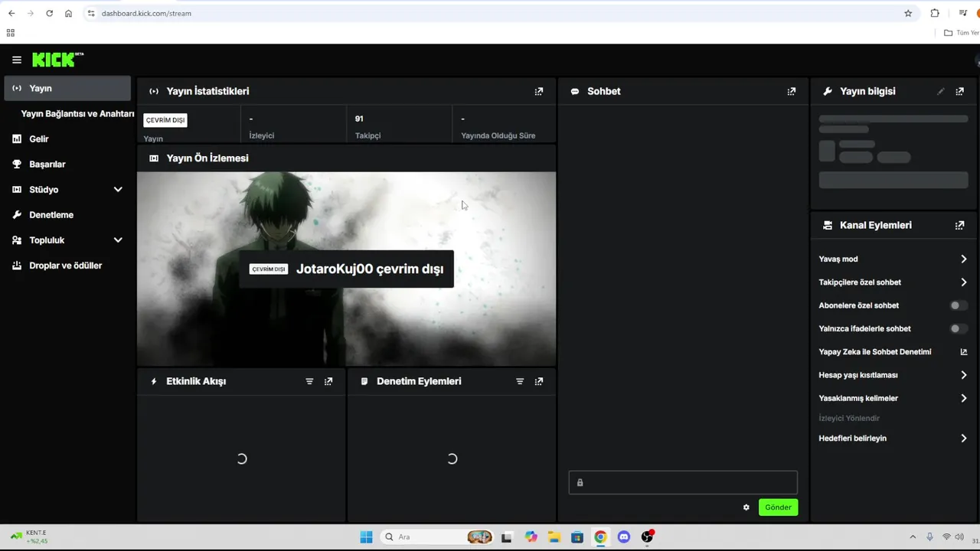
Task: Click the İzleyici viewer stat label
Action: click(262, 135)
